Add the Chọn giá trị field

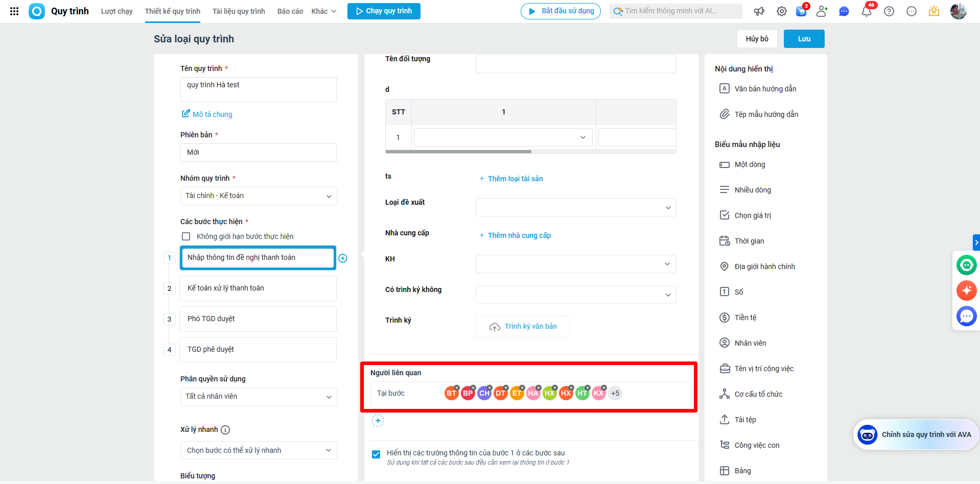(x=745, y=215)
